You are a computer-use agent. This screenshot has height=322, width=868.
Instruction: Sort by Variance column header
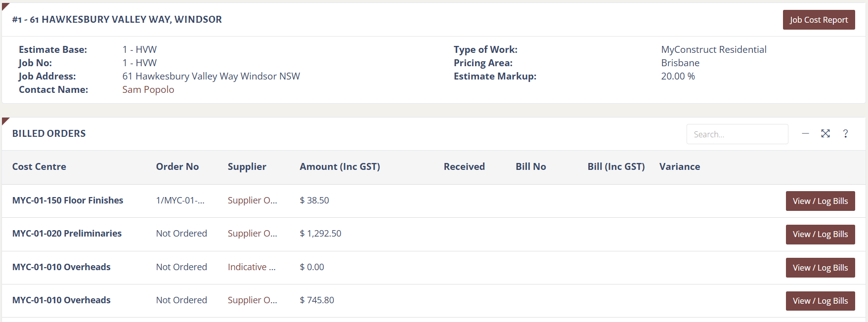(x=679, y=167)
